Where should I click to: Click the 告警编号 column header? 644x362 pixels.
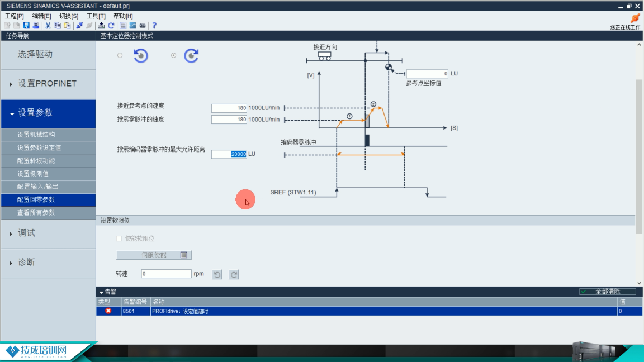[x=135, y=302]
